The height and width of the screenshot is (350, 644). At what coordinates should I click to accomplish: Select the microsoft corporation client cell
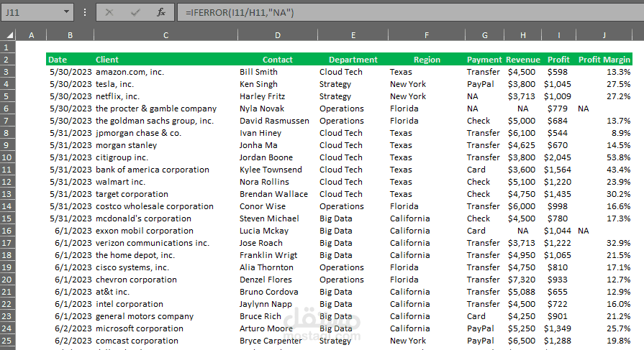pos(166,328)
